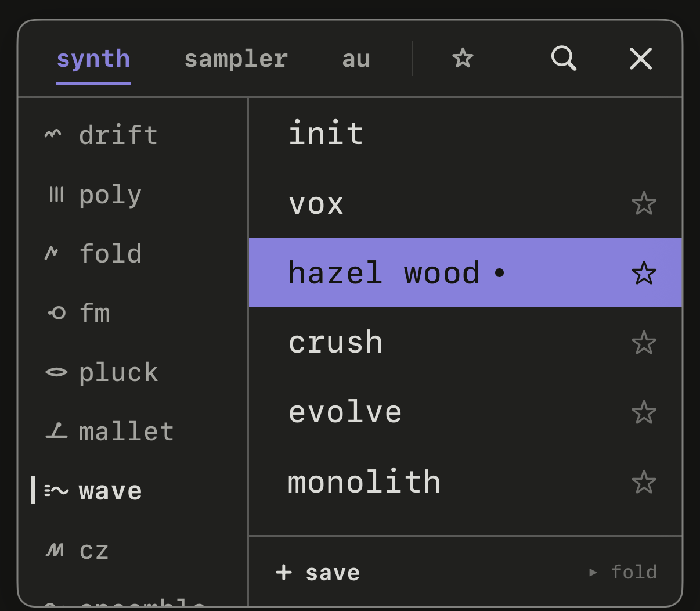
Task: Select the au tab
Action: point(356,59)
